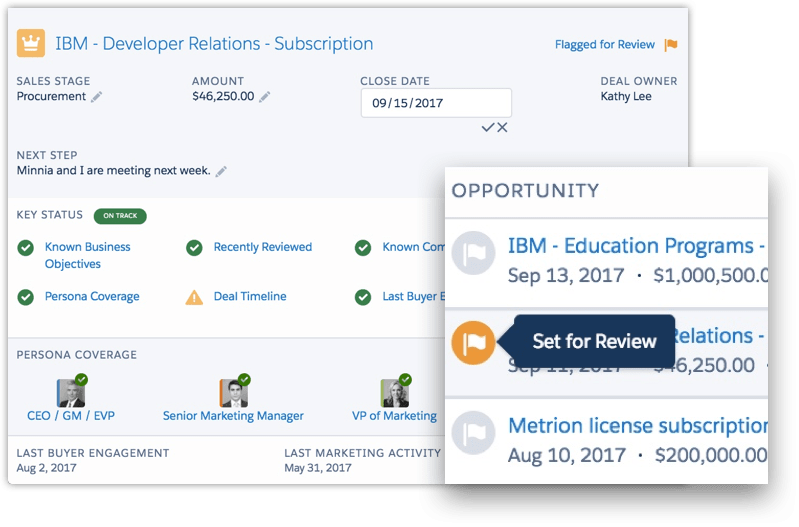Open the Last Buyer status link

pos(413,297)
